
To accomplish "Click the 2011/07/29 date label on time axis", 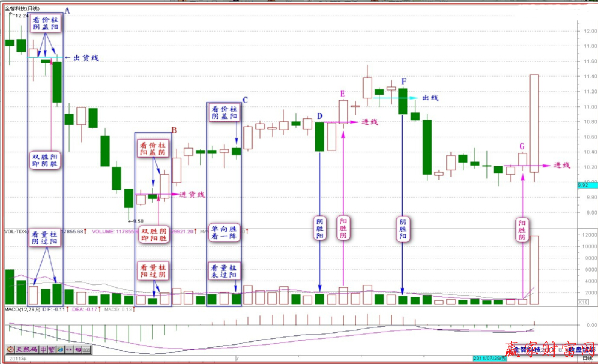I will 490,358.
